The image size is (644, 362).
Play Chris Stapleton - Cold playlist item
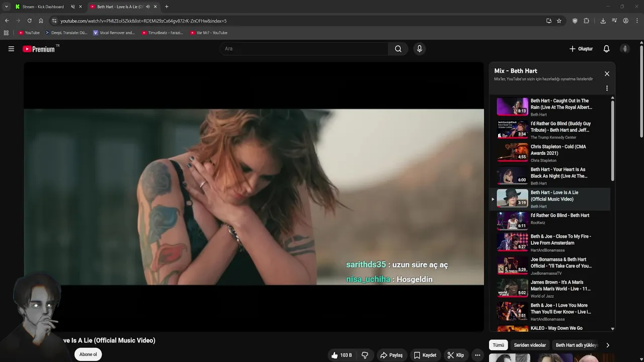pos(550,153)
